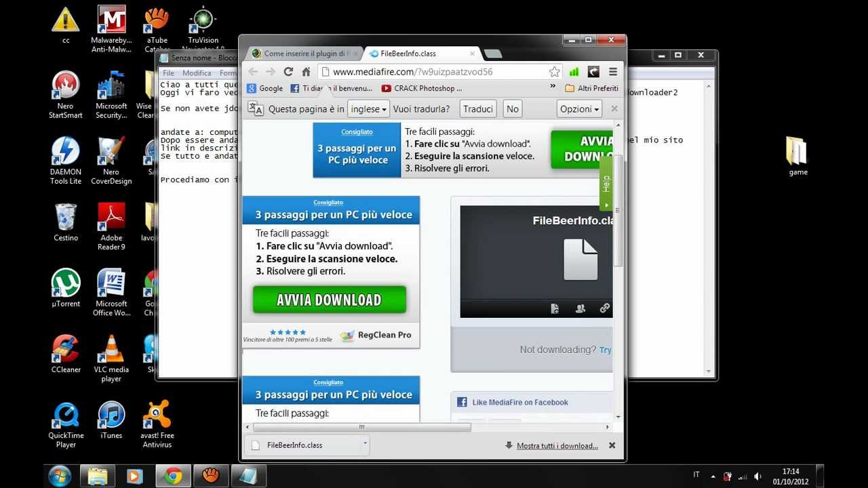This screenshot has height=488, width=868.
Task: Select the iTunes desktop icon
Action: click(111, 420)
